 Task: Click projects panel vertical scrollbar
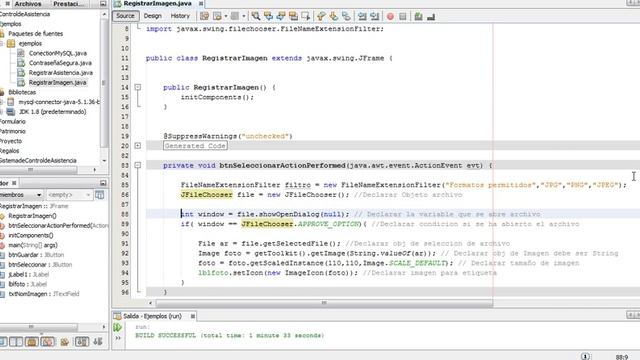coord(104,82)
